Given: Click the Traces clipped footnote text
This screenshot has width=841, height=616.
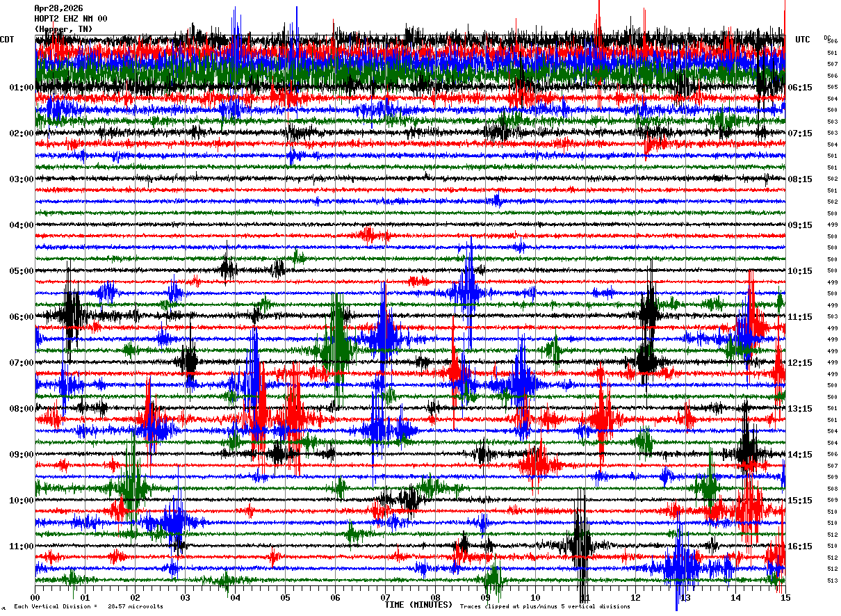Looking at the screenshot, I should [x=545, y=606].
